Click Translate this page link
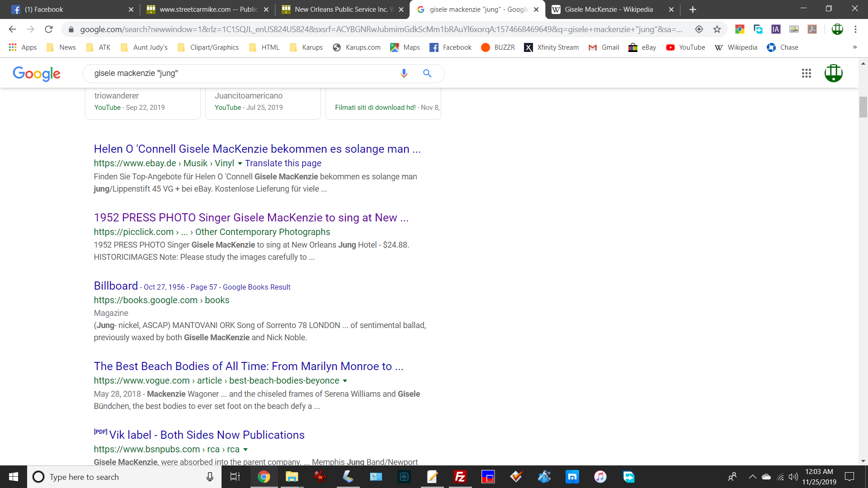 coord(283,164)
